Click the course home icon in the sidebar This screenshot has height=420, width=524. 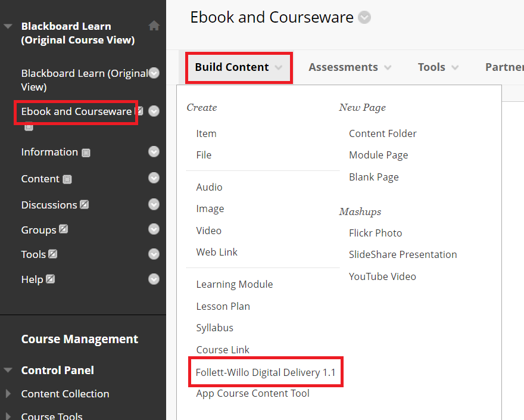(154, 26)
